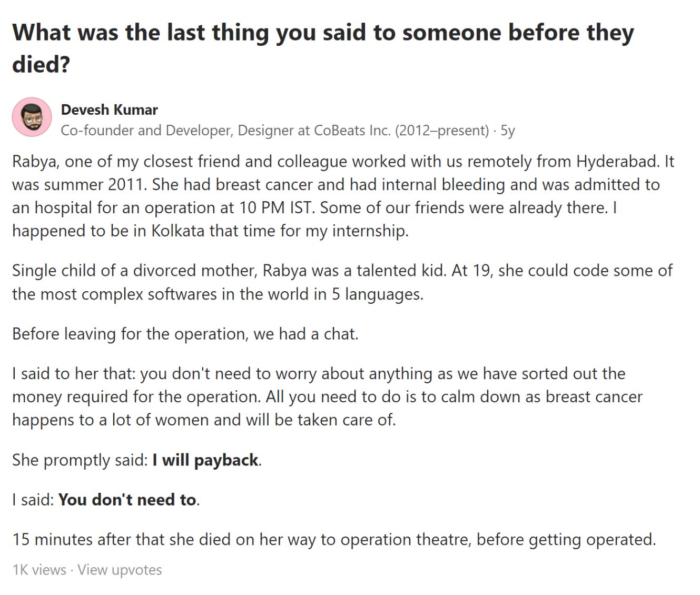Click the final sentence starting '15 minutes after'
The width and height of the screenshot is (700, 595).
click(334, 540)
